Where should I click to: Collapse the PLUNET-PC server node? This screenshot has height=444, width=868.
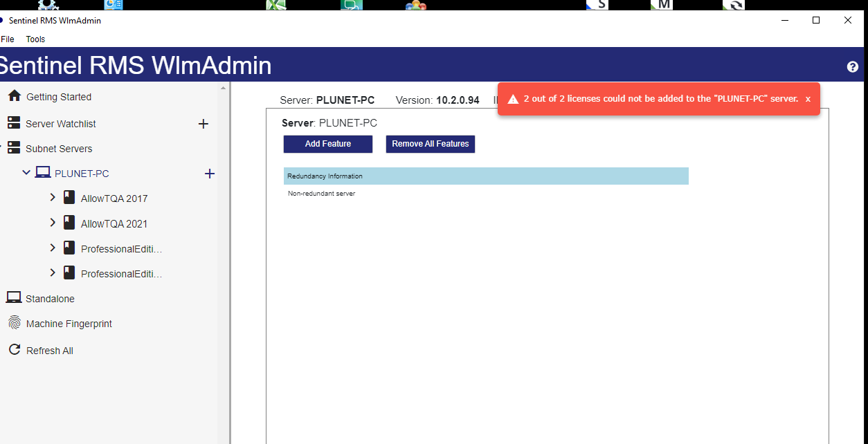click(26, 173)
